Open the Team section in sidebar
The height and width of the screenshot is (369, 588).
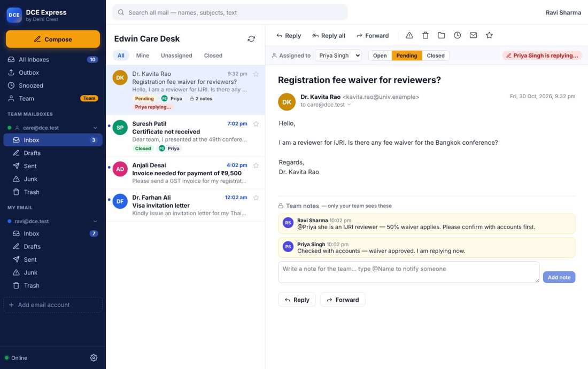click(x=53, y=99)
